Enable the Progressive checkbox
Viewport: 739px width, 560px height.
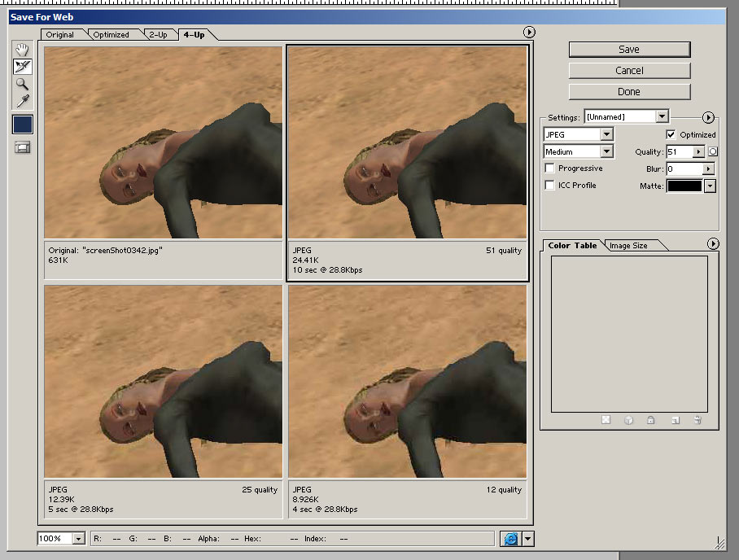(x=550, y=168)
